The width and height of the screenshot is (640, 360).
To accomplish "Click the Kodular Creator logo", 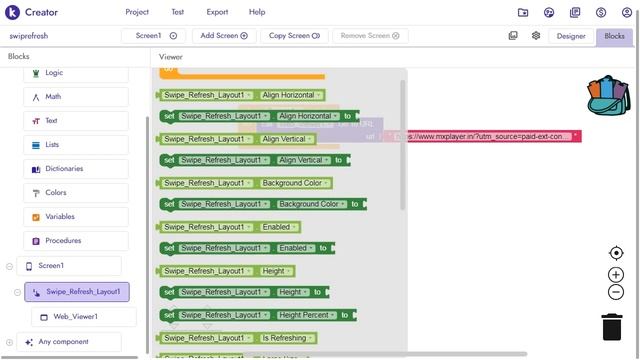I will (12, 12).
